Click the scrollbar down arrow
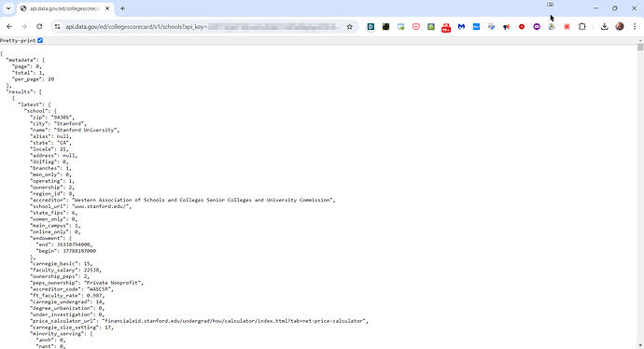The image size is (644, 349). point(640,345)
